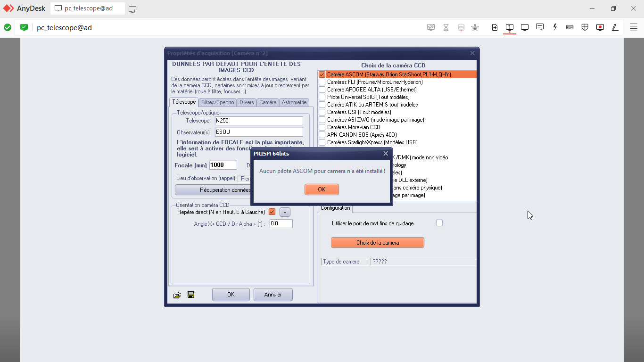Click the file transfer icon
The image size is (644, 362).
click(x=495, y=27)
